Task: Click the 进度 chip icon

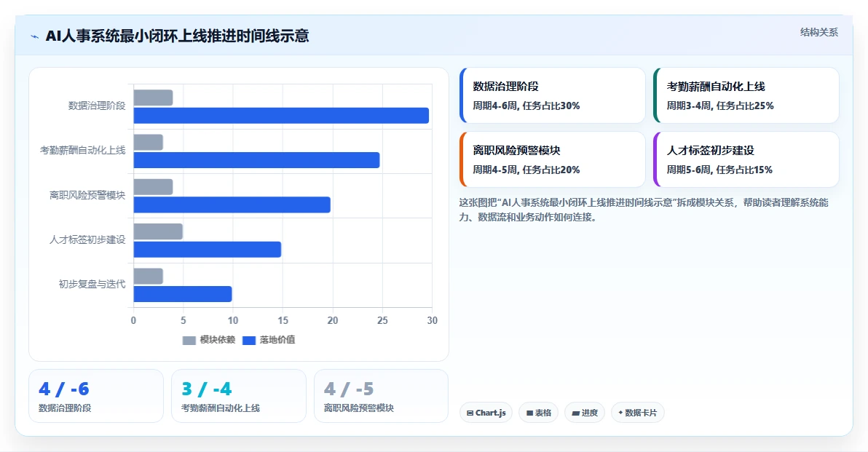Action: [576, 413]
